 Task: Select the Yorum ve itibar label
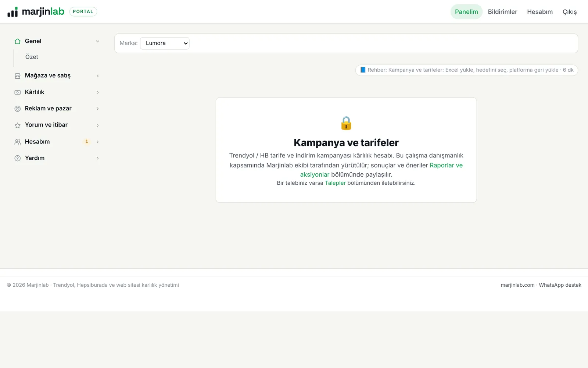[x=46, y=125]
